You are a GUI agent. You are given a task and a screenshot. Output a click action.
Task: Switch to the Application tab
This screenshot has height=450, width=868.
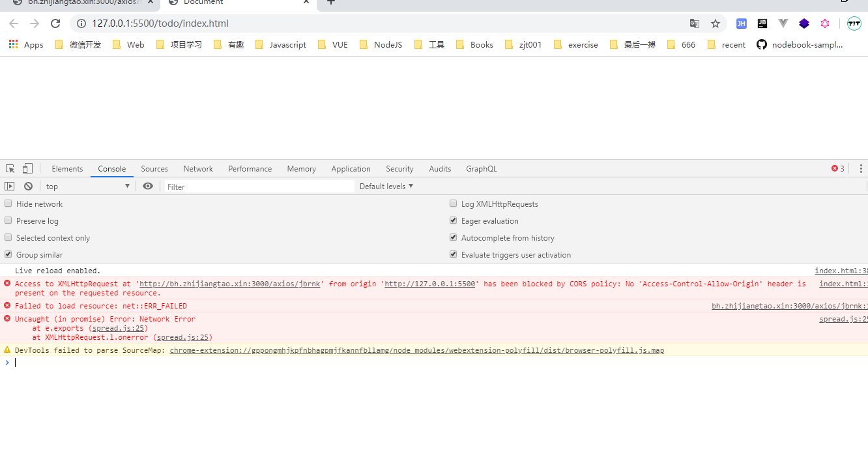point(351,168)
